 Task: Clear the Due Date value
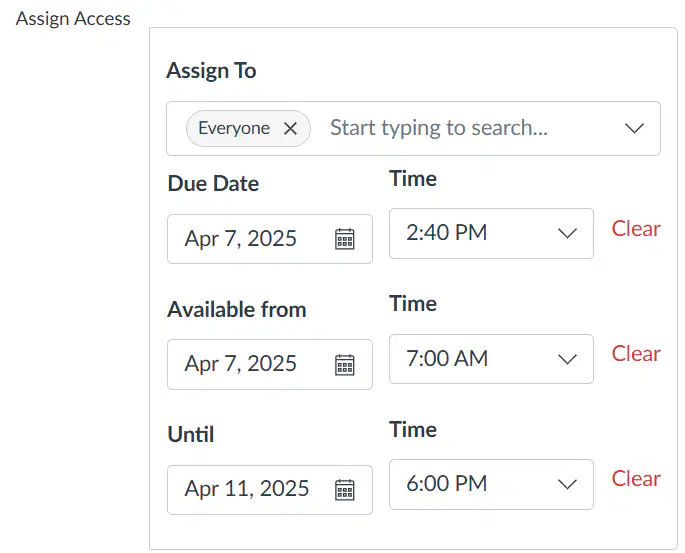coord(636,228)
